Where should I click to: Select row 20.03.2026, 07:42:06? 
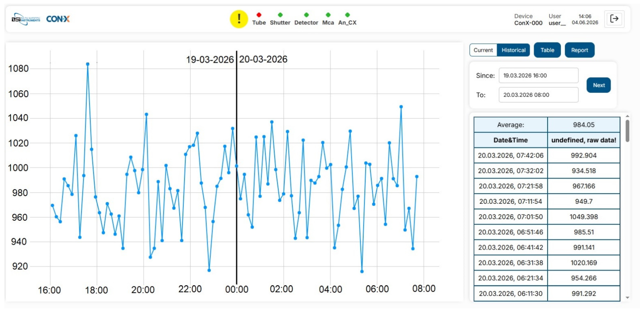(547, 155)
